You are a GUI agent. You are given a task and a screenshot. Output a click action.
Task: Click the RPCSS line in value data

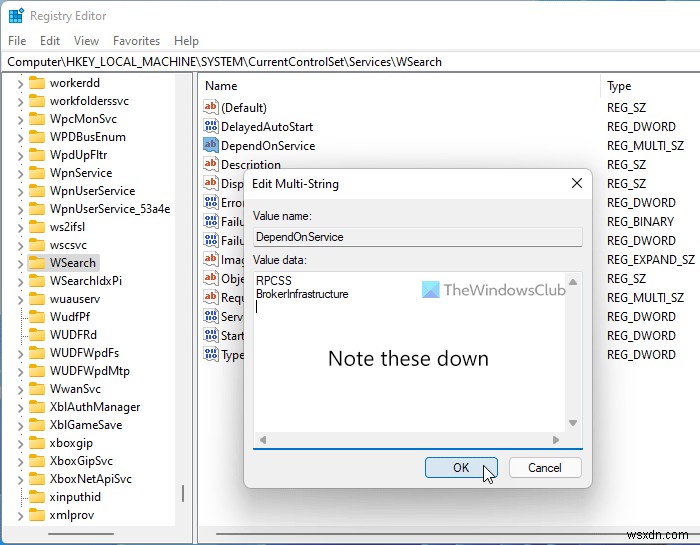click(x=274, y=281)
